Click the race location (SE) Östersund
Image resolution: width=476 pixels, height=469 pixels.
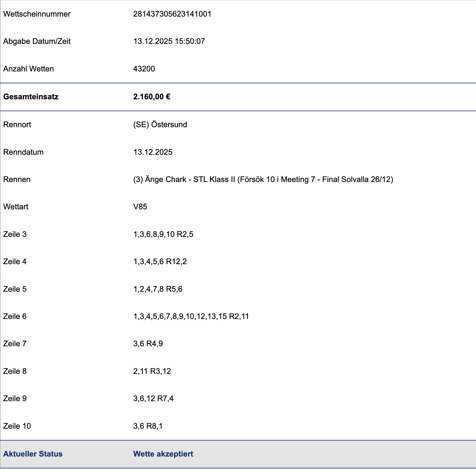point(160,125)
